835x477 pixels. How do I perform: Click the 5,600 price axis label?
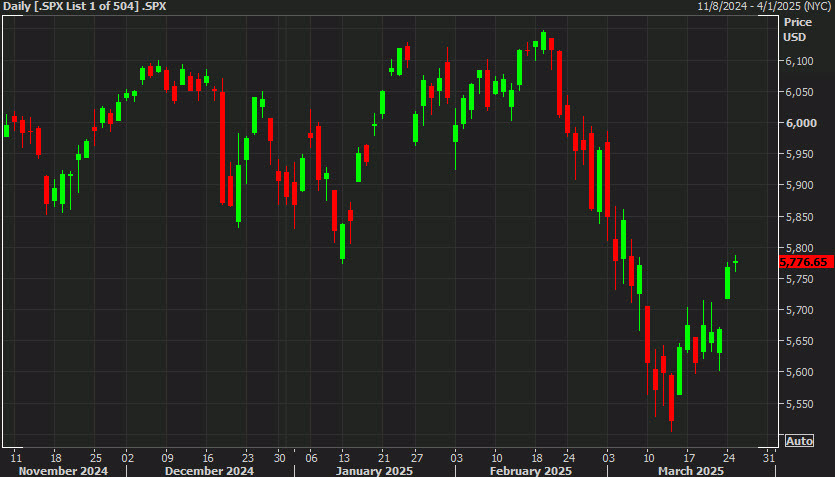800,372
